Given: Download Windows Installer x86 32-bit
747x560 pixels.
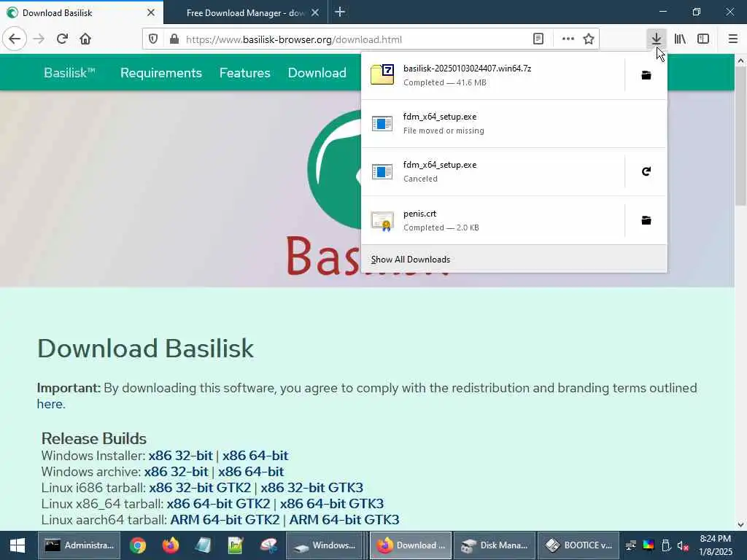Looking at the screenshot, I should pos(180,456).
